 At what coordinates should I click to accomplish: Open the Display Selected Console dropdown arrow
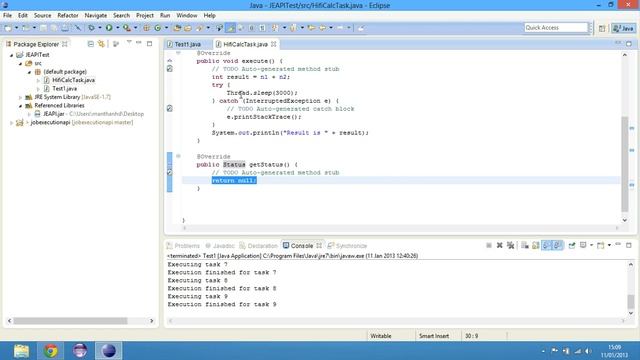pyautogui.click(x=591, y=245)
